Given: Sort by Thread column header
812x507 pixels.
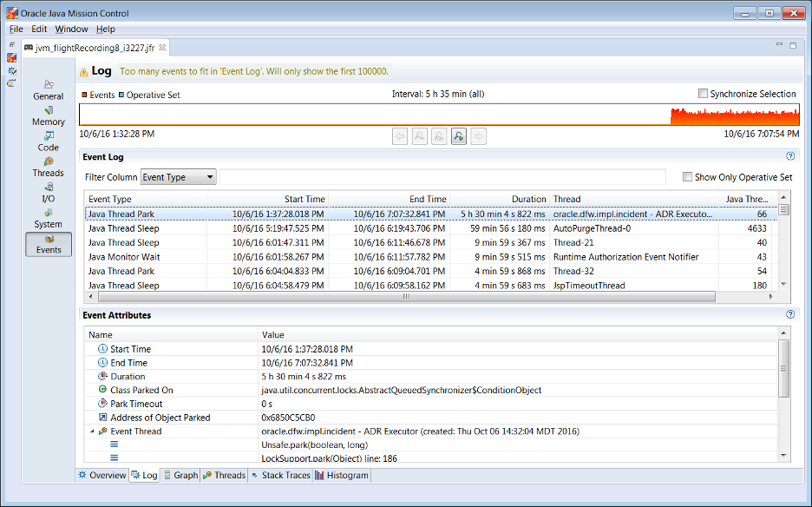Looking at the screenshot, I should (x=634, y=199).
